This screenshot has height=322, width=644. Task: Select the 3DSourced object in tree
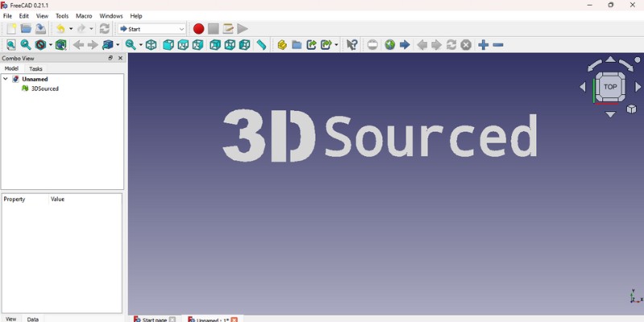coord(44,89)
